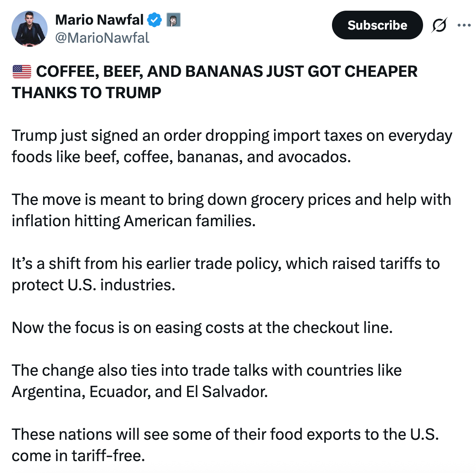Screen dimensions: 476x473
Task: Open the @MarioNawfal handle link
Action: pos(103,38)
